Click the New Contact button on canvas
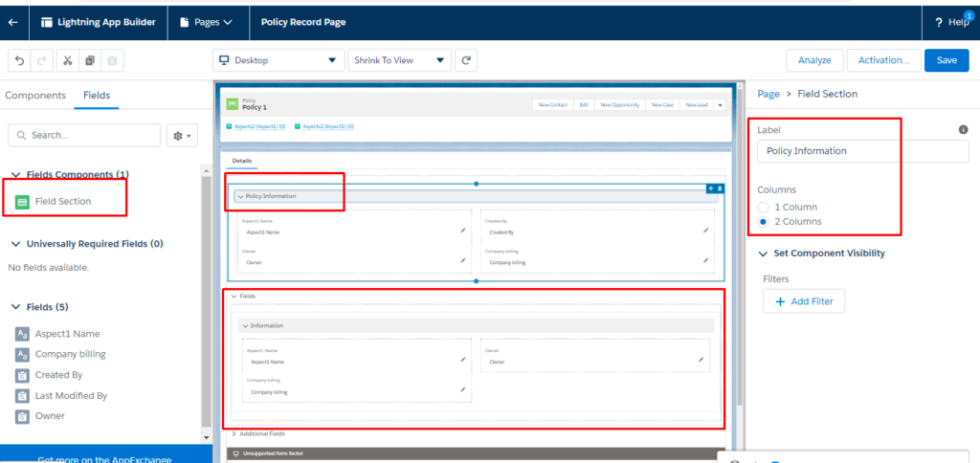This screenshot has height=463, width=980. [x=552, y=105]
